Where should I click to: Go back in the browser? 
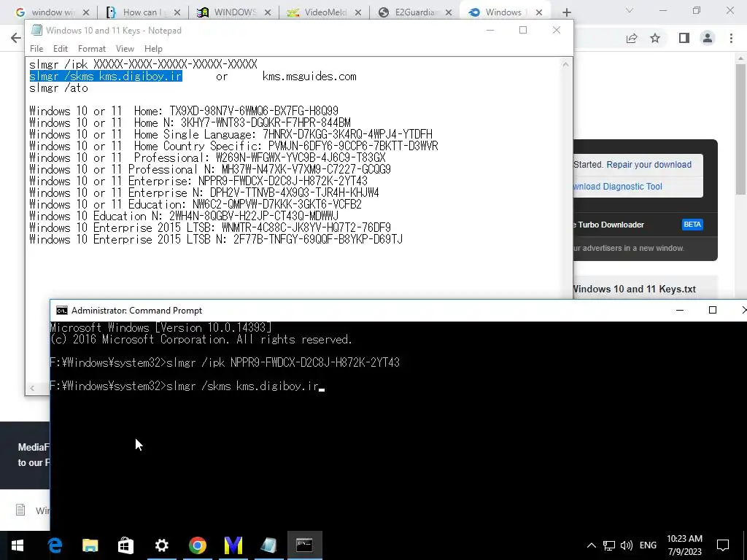tap(16, 38)
